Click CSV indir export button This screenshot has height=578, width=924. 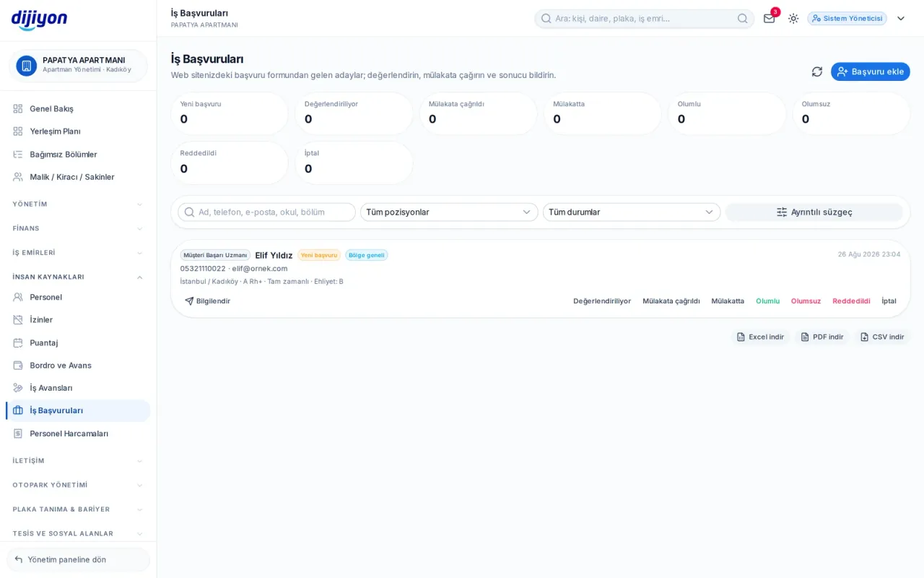click(882, 337)
